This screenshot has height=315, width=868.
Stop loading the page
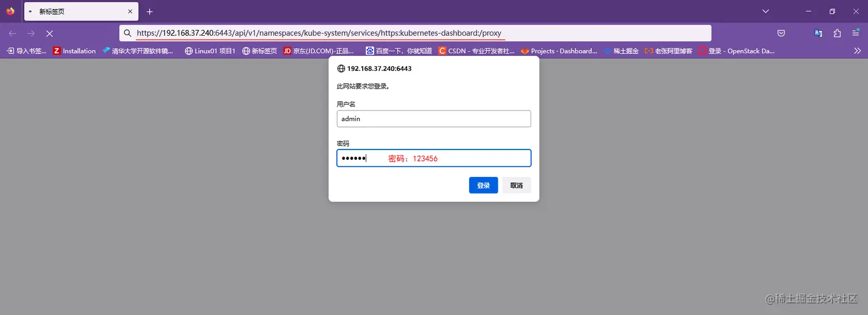(x=49, y=33)
